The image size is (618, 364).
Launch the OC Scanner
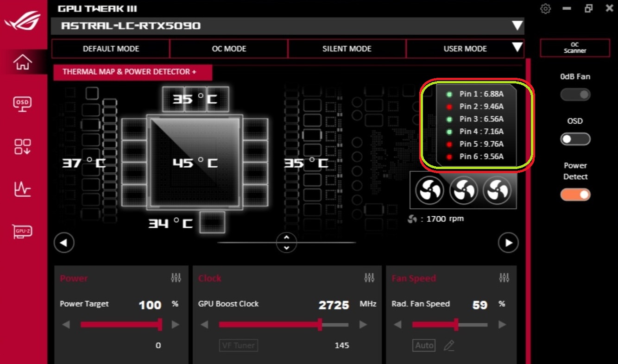[575, 48]
